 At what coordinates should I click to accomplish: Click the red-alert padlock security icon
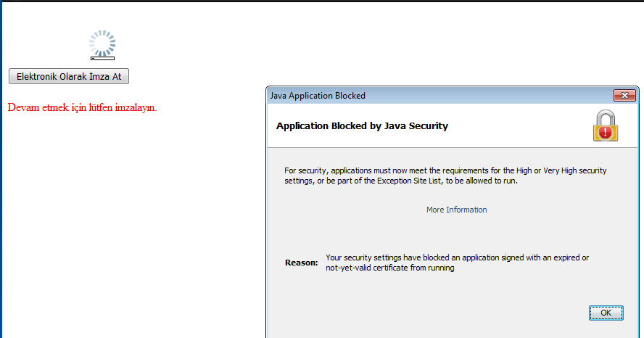coord(606,125)
